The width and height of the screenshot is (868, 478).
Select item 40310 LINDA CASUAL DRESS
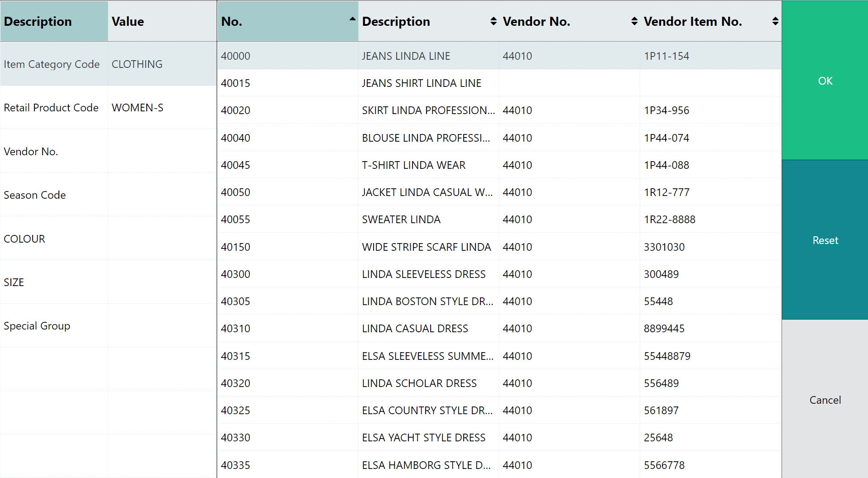point(499,328)
